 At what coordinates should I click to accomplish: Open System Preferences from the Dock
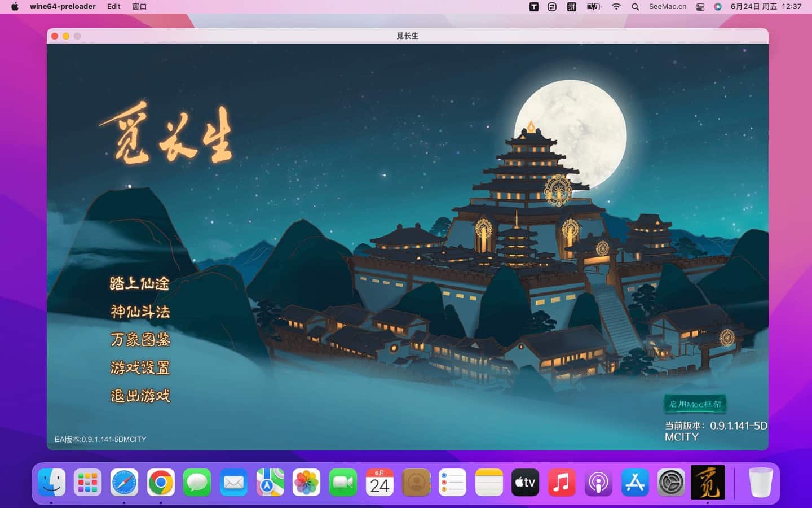671,483
